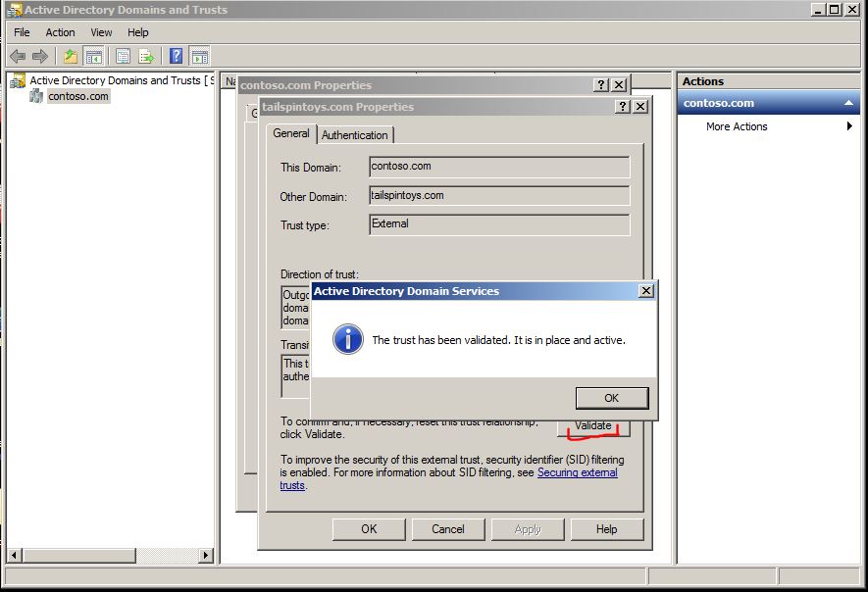Screen dimensions: 868x592
Task: Click the Trust type field showing External
Action: click(499, 224)
